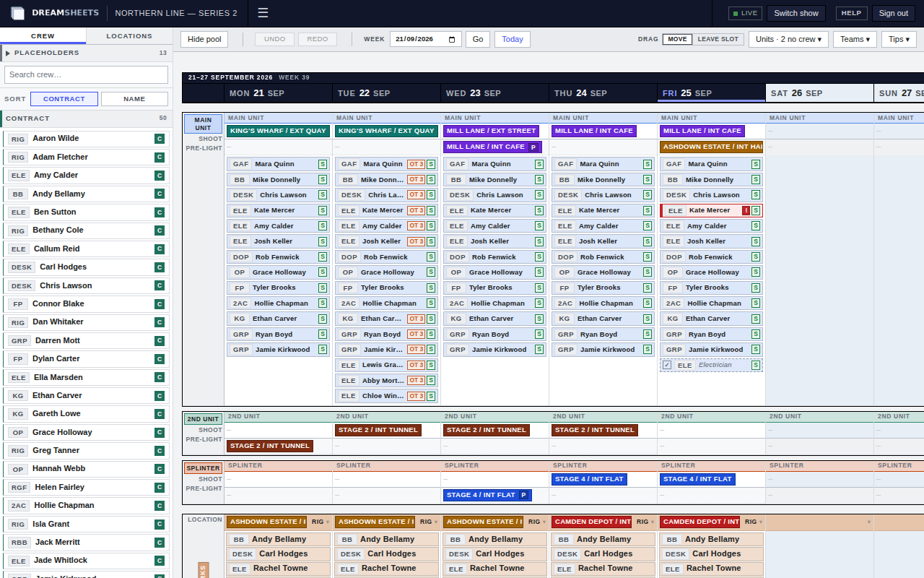This screenshot has width=924, height=578.
Task: Open the Units · 2 no crew dropdown
Action: click(x=788, y=39)
